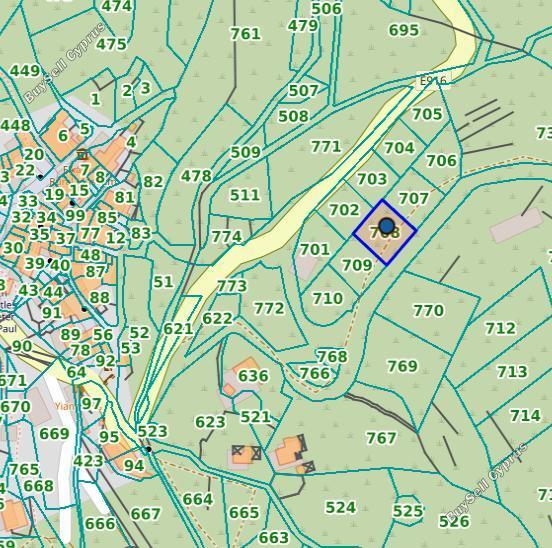Click parcel label 511
Image resolution: width=552 pixels, height=548 pixels.
(245, 195)
